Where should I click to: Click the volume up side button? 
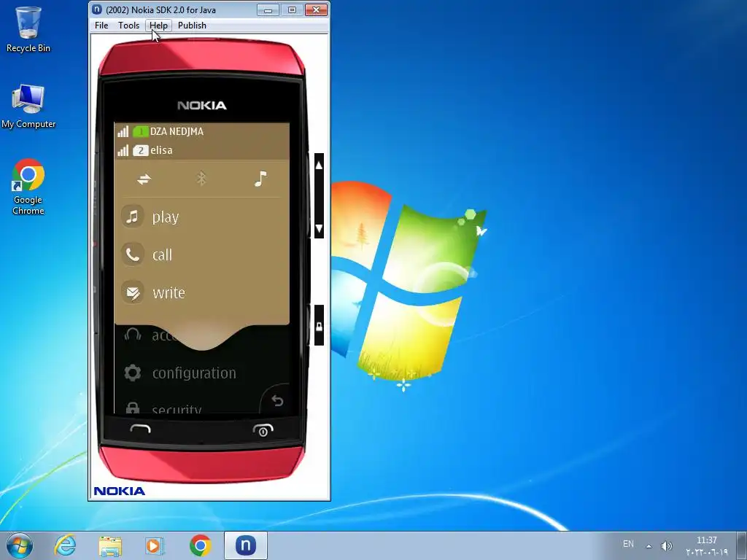(320, 166)
